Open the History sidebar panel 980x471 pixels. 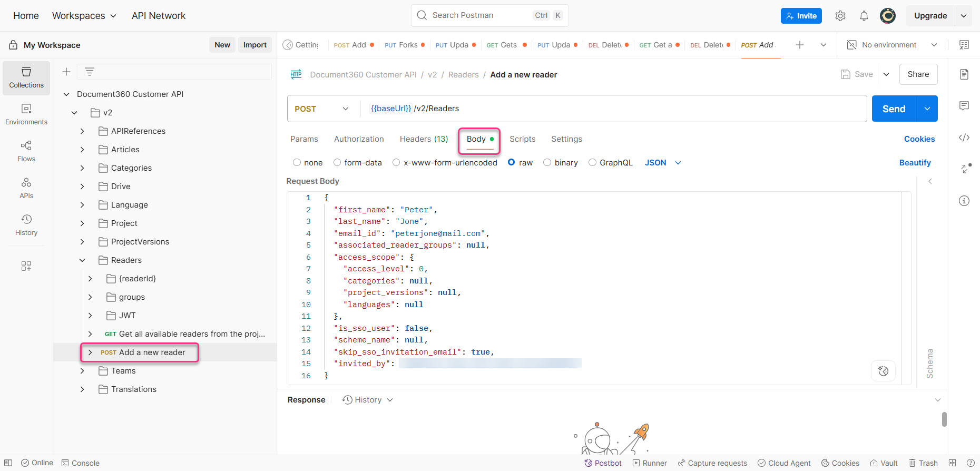26,225
